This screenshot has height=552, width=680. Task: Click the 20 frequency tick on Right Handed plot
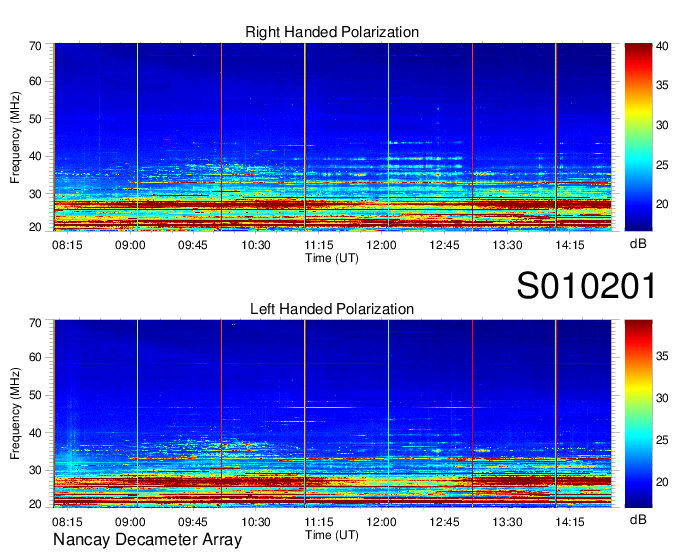click(35, 227)
